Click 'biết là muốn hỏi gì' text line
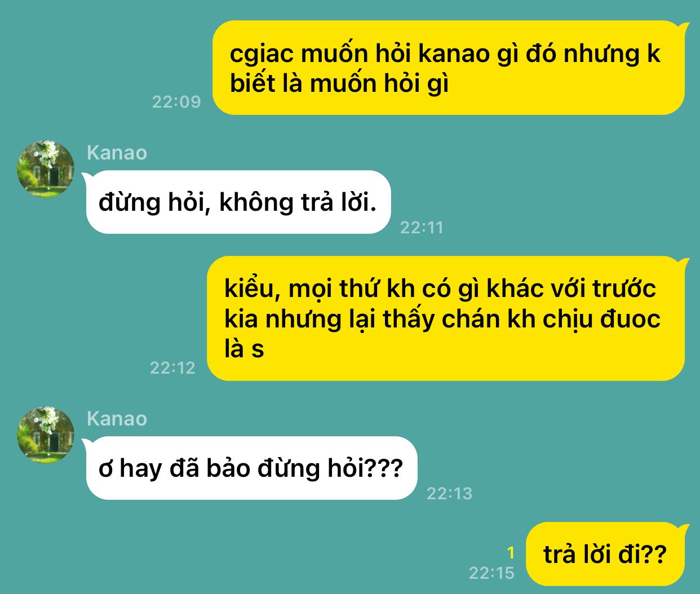The image size is (700, 594). click(339, 83)
